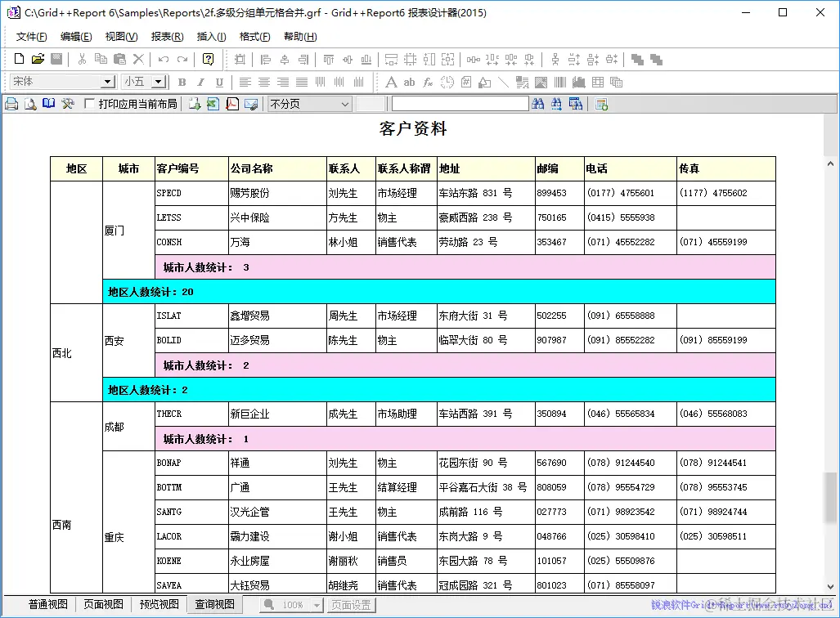The width and height of the screenshot is (840, 618).
Task: Click the search text input field
Action: click(x=460, y=104)
